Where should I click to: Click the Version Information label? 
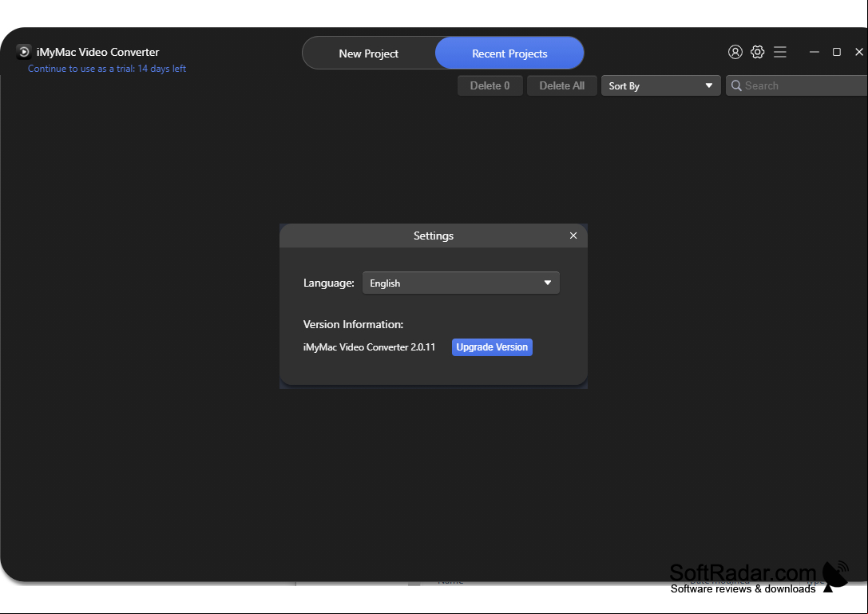tap(353, 324)
